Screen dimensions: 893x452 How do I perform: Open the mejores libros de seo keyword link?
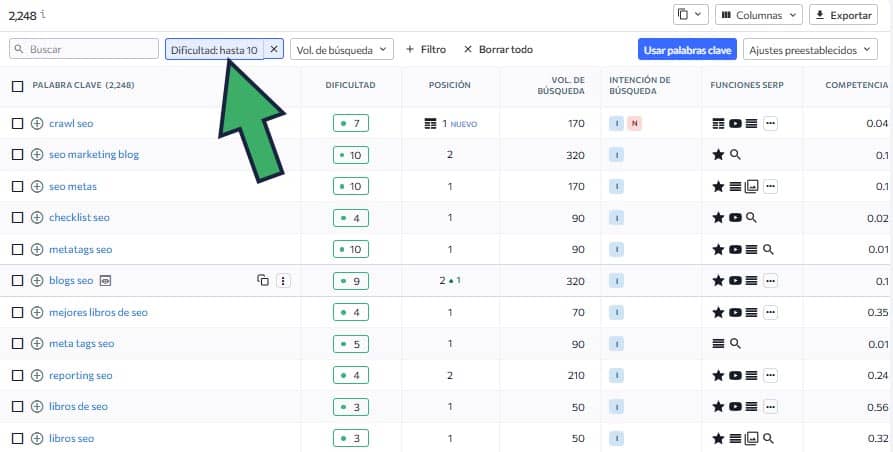click(x=98, y=313)
